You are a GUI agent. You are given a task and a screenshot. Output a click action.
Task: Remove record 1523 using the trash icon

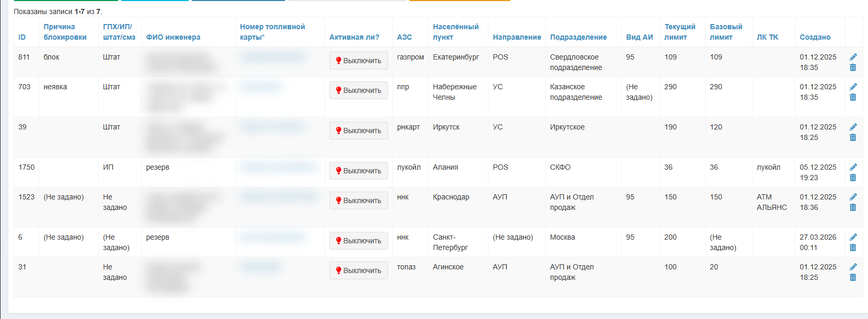click(x=853, y=207)
